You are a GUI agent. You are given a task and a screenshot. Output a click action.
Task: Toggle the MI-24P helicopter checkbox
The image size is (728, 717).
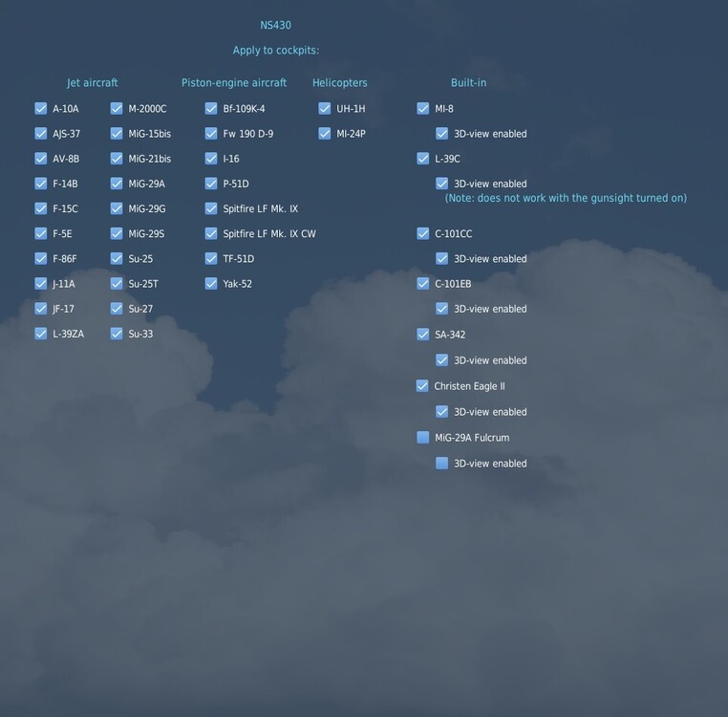325,134
